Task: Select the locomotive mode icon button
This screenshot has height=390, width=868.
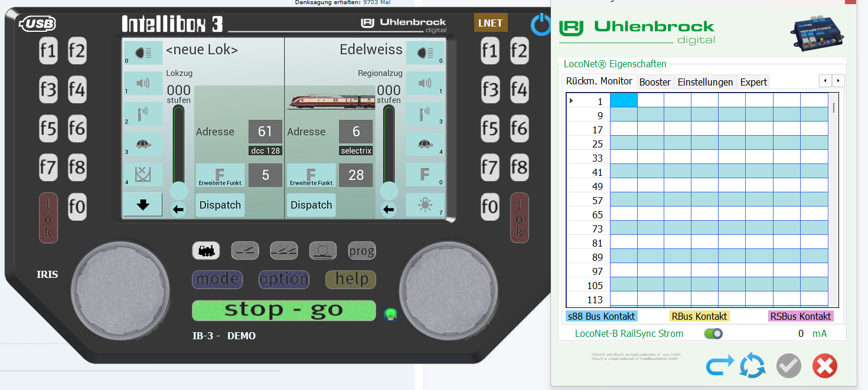Action: tap(206, 251)
